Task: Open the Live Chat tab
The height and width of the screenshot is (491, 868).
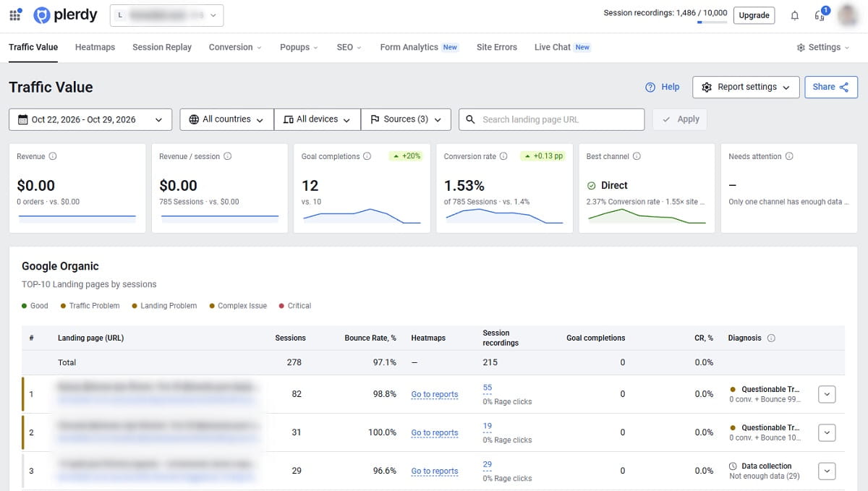Action: 562,47
